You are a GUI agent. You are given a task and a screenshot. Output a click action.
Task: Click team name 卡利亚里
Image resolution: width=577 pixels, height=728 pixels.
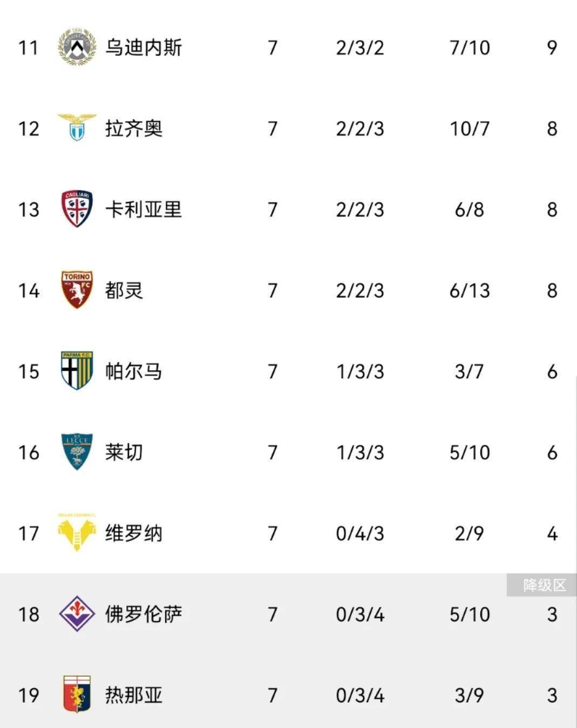point(144,209)
